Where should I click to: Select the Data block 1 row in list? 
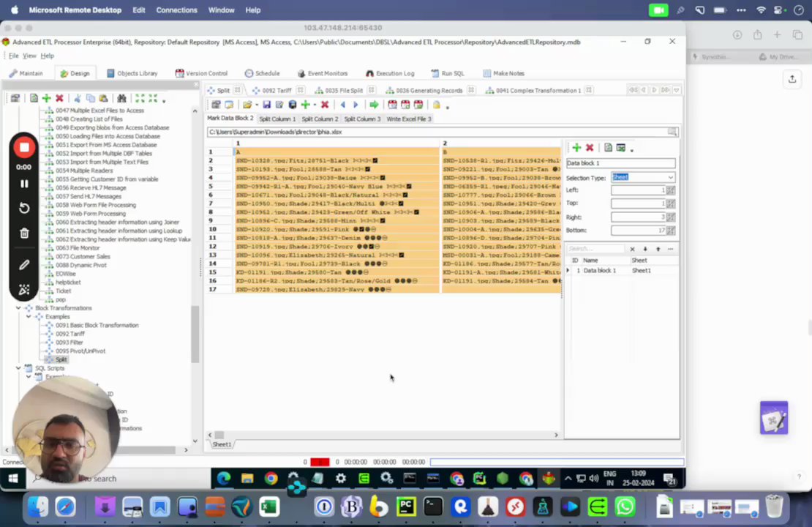pyautogui.click(x=621, y=271)
